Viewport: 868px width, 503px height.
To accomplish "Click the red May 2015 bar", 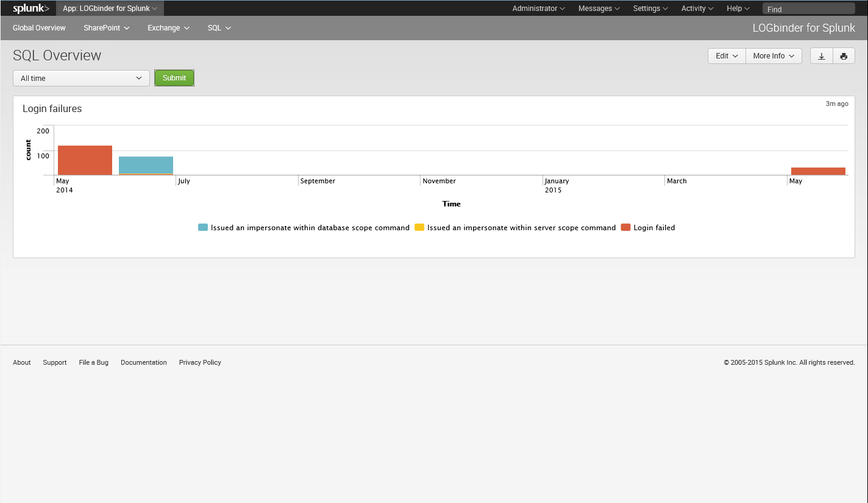I will pos(818,171).
